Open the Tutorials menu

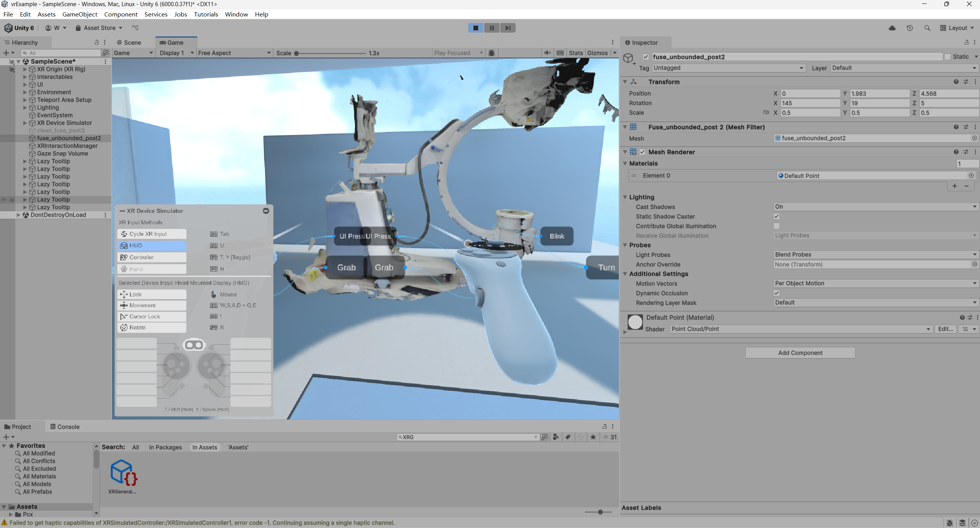pyautogui.click(x=206, y=14)
